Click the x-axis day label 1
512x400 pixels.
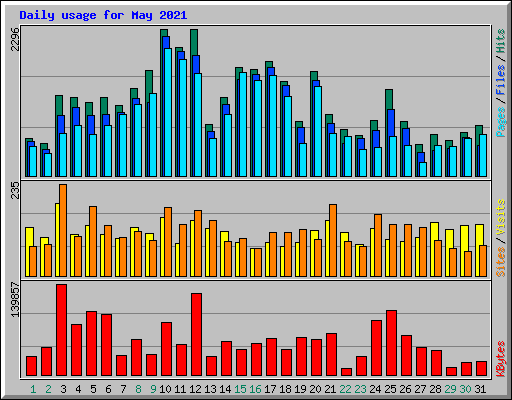(x=33, y=389)
